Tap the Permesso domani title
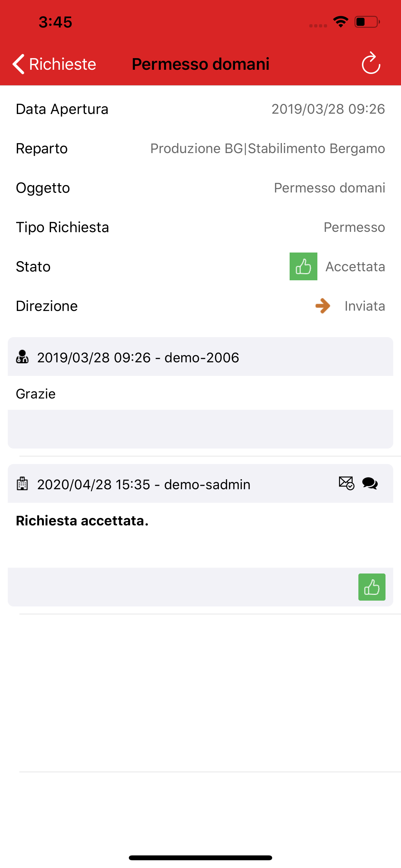The image size is (401, 868). [x=200, y=64]
